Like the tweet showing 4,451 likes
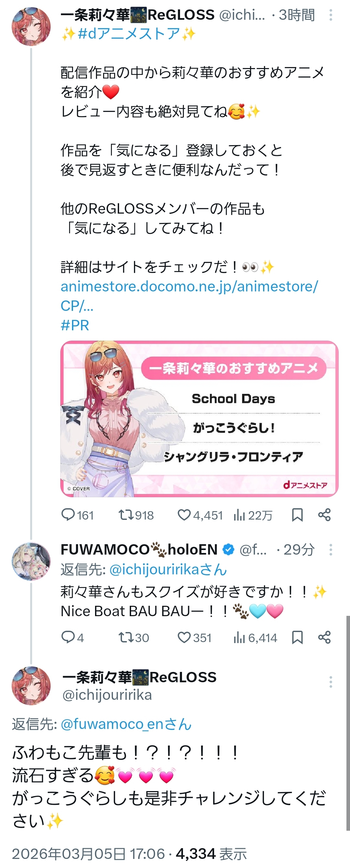 coord(184,514)
